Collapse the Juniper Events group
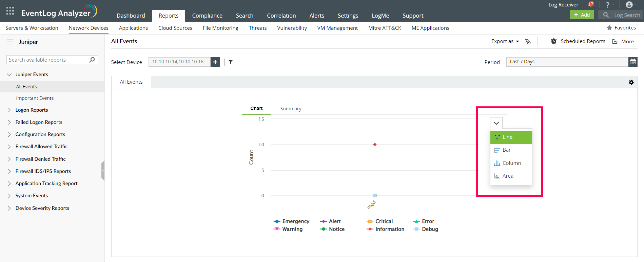 coord(9,74)
